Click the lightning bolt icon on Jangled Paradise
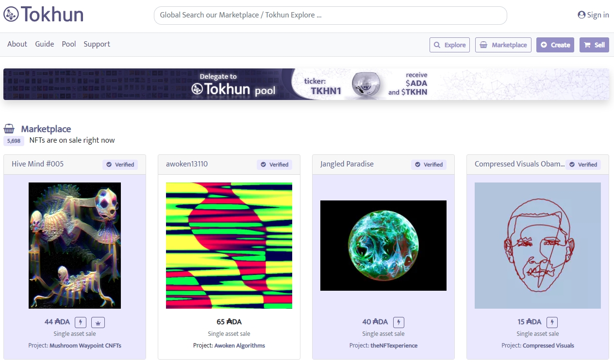Viewport: 614px width, 364px height. tap(398, 322)
